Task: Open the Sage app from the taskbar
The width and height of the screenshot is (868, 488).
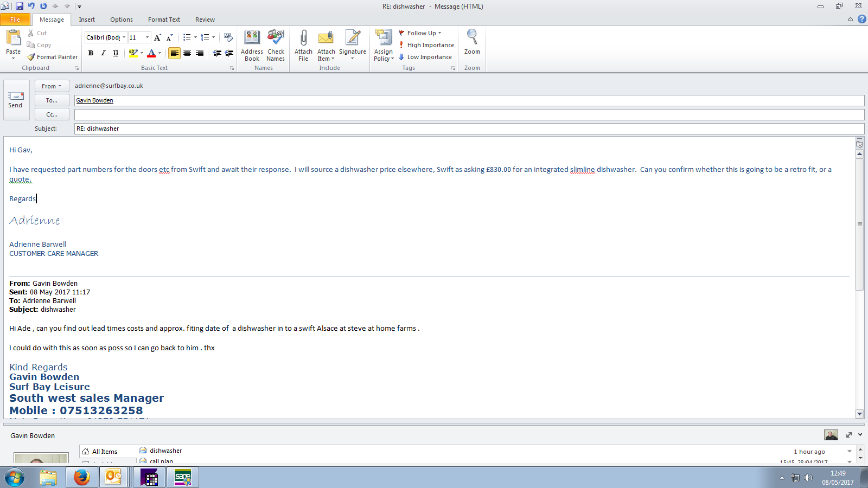Action: click(x=183, y=478)
